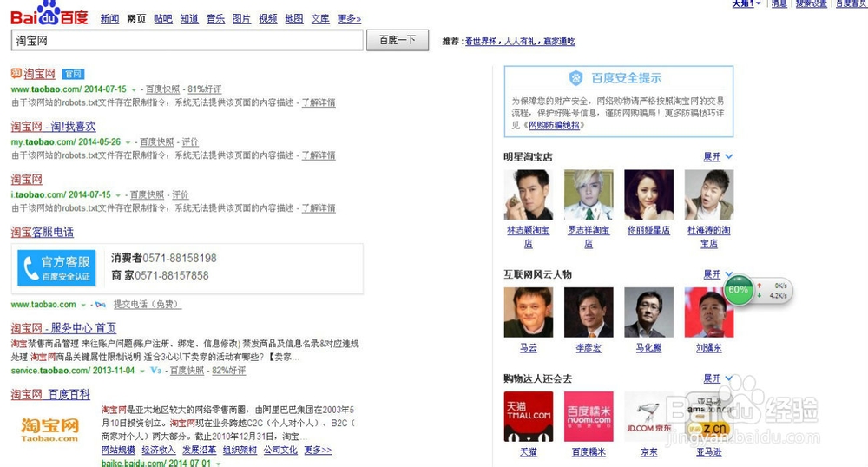Click the Taobao favicon before the first result

tap(16, 73)
